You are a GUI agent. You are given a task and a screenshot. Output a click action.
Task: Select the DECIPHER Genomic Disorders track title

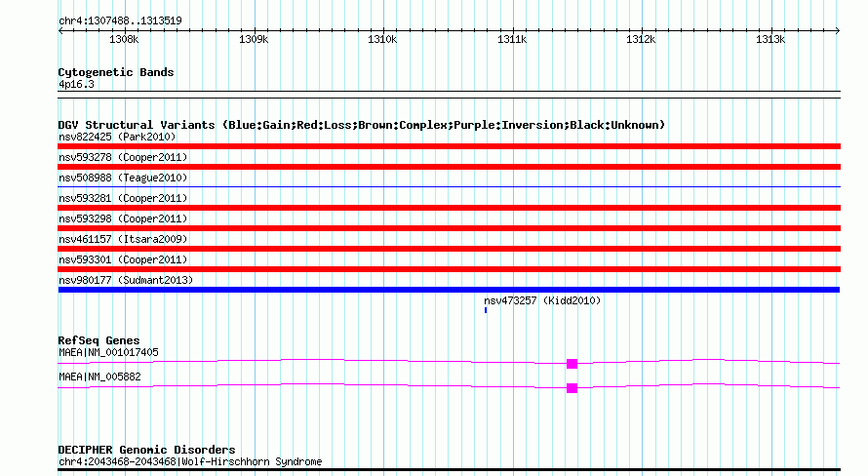tap(146, 450)
